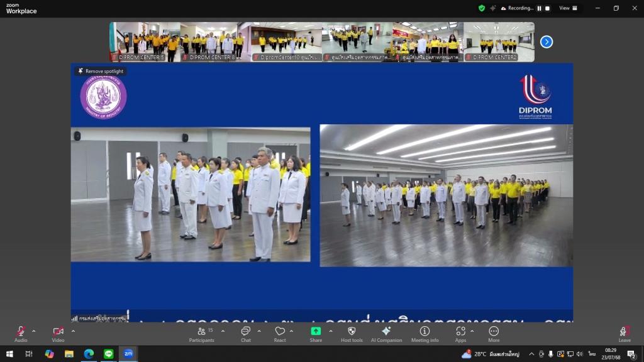The height and width of the screenshot is (362, 644).
Task: Open the Participants panel
Action: pos(202,334)
